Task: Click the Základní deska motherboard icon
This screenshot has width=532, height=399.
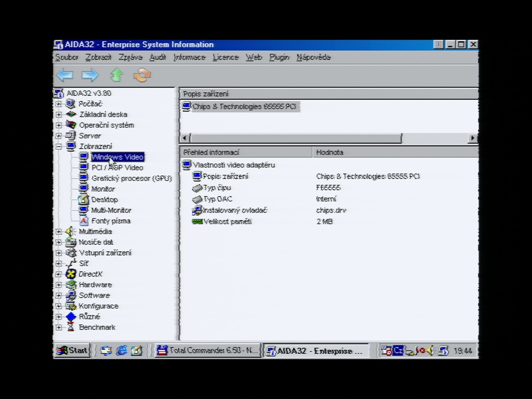Action: (71, 114)
